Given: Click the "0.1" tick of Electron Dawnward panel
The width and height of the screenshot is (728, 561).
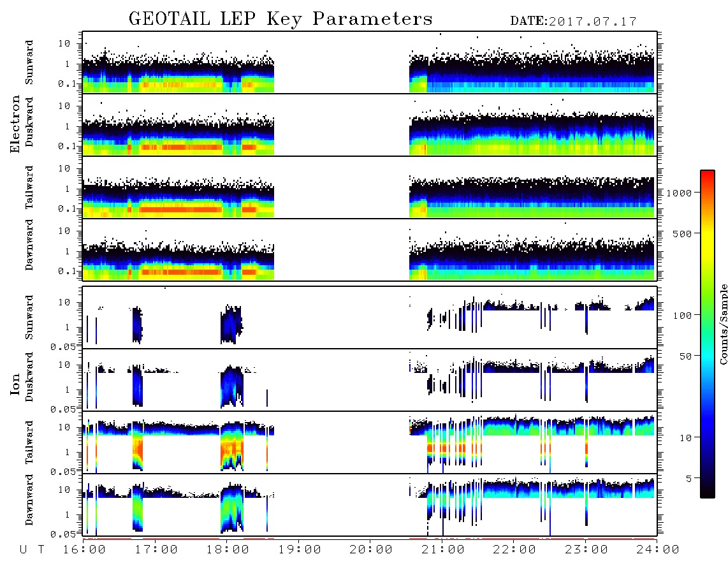Looking at the screenshot, I should pos(66,271).
